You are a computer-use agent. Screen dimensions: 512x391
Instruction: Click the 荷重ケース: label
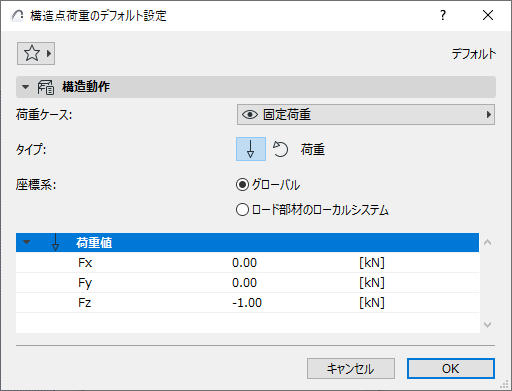coord(44,115)
